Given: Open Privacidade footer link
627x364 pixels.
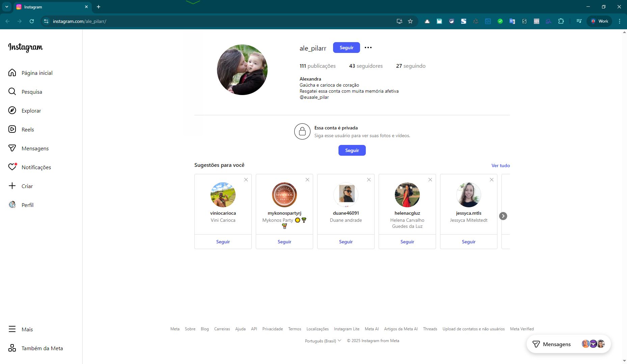Looking at the screenshot, I should (273, 329).
